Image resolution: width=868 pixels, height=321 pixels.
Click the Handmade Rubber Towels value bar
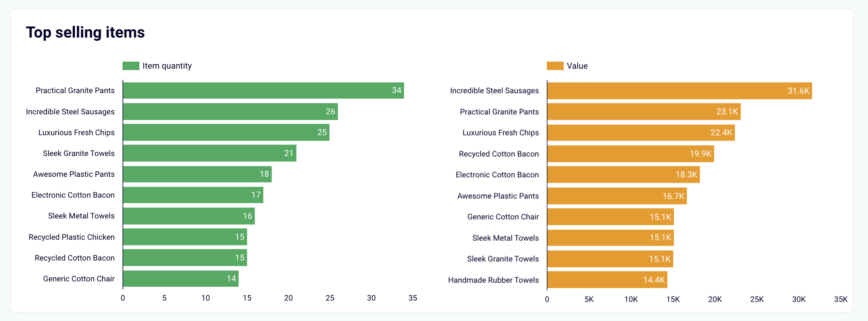pos(607,280)
